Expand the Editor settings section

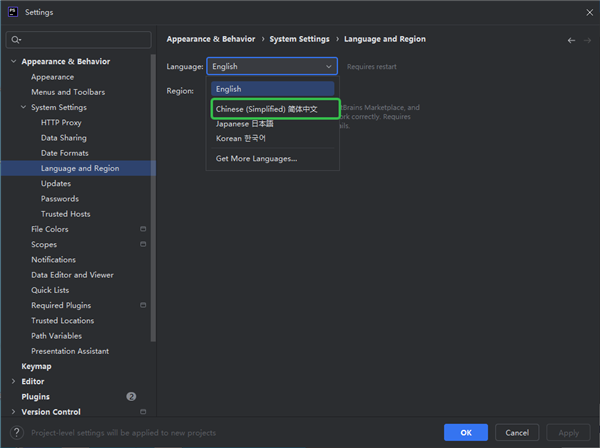point(13,381)
